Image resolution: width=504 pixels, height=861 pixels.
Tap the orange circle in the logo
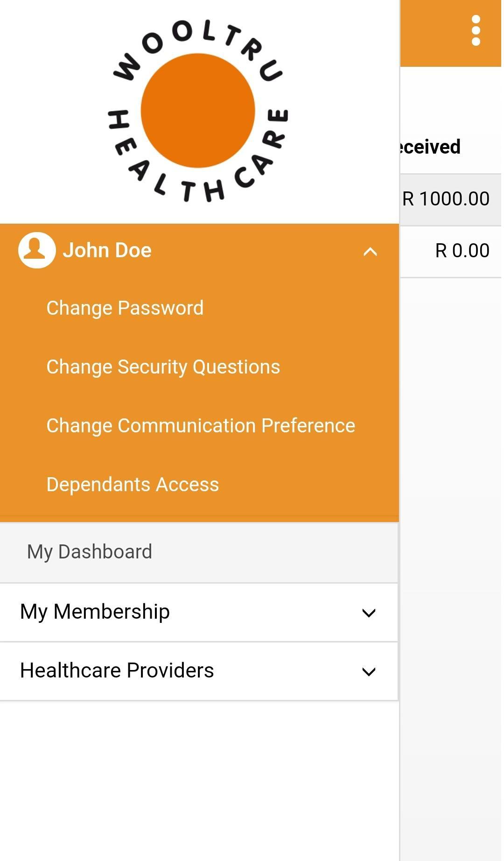[x=198, y=111]
